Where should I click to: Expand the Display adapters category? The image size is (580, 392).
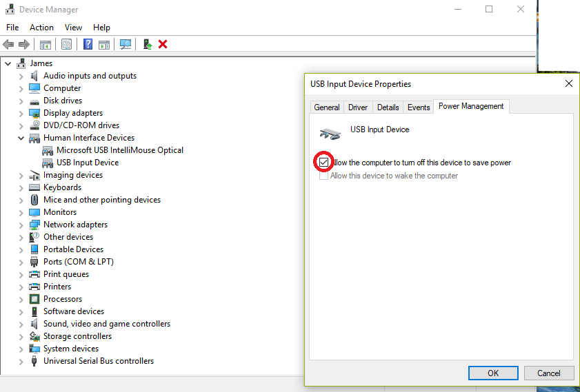pos(21,113)
